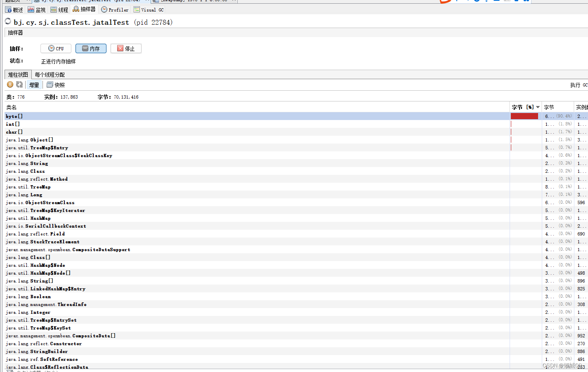Select the java.lang.reflect.Field row
The image size is (588, 372).
click(x=296, y=234)
